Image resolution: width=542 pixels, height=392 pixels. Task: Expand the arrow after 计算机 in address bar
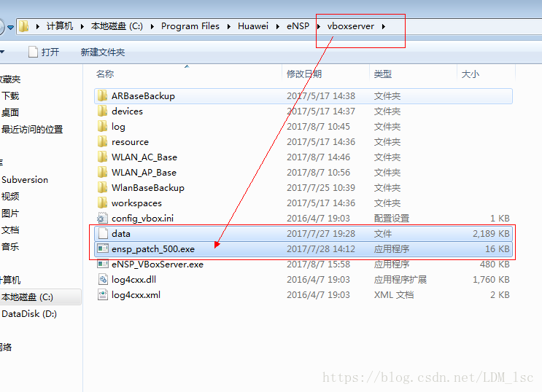point(82,26)
